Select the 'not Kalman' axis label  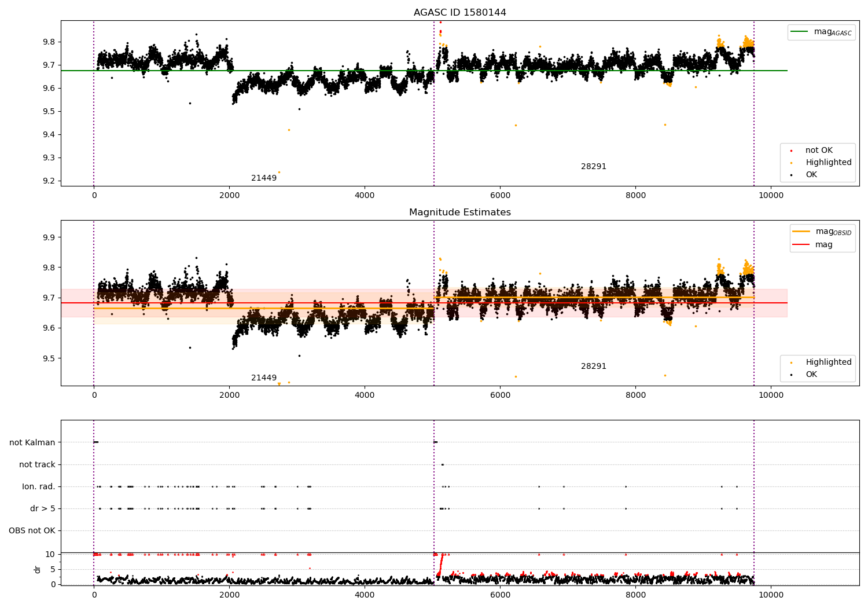(x=32, y=443)
